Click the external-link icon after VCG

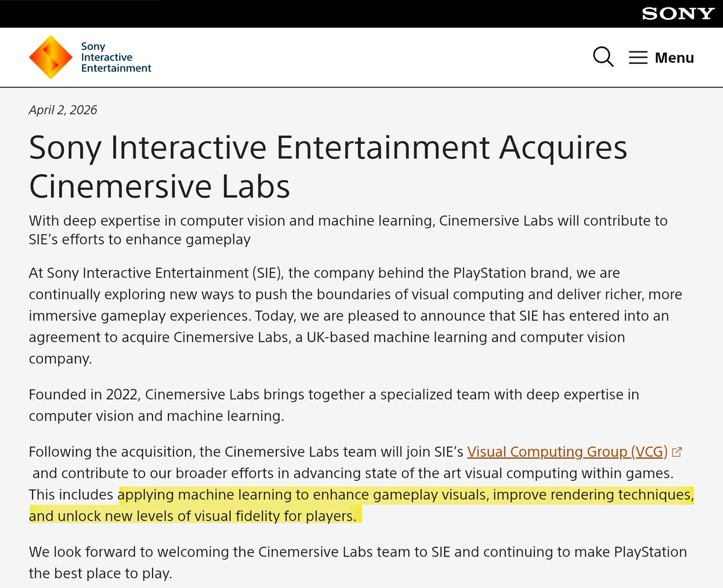[x=677, y=451]
